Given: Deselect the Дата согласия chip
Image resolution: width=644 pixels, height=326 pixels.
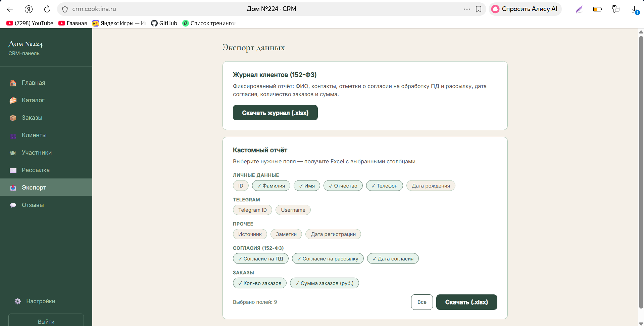Looking at the screenshot, I should point(393,258).
